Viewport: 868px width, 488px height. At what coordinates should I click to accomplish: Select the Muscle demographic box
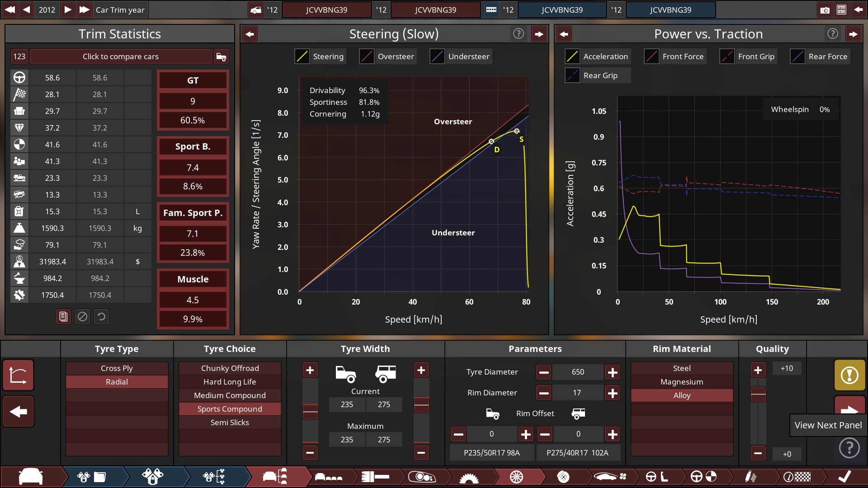tap(193, 299)
